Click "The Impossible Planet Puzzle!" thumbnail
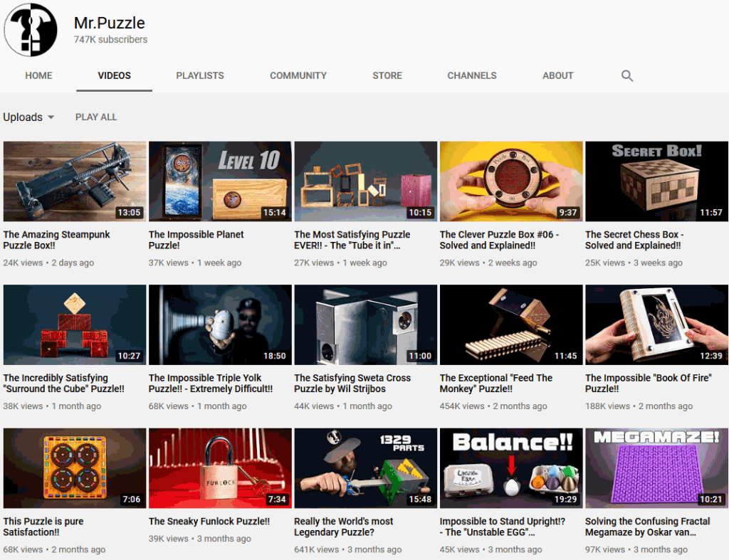 point(219,181)
